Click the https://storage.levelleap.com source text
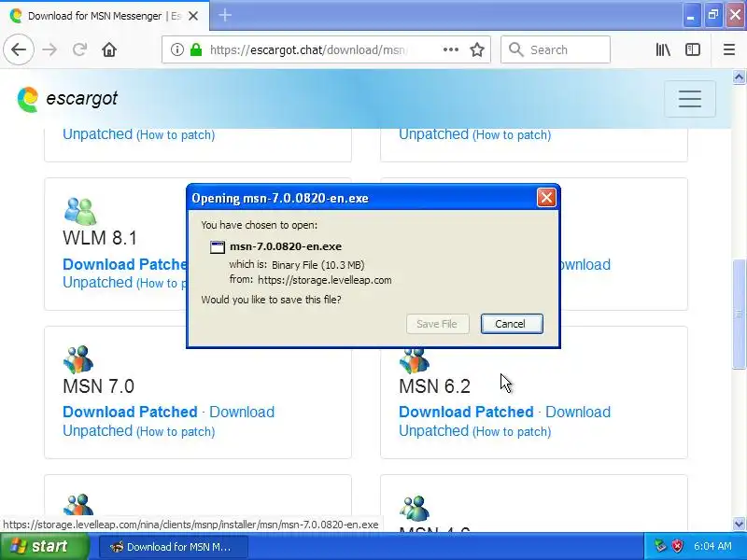The image size is (747, 560). (325, 280)
